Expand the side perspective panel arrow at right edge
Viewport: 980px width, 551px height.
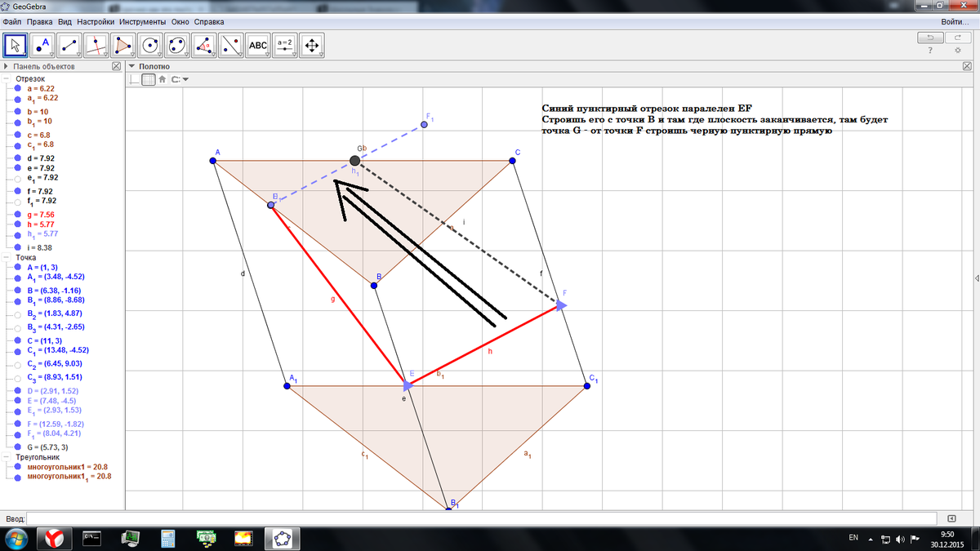(976, 279)
